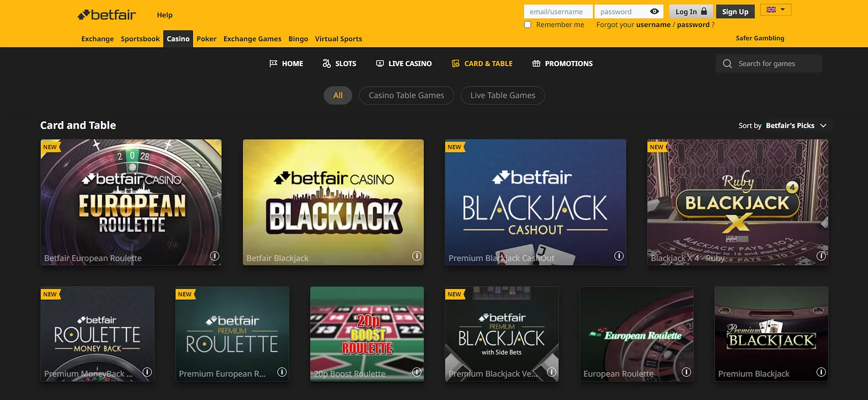The width and height of the screenshot is (868, 400).
Task: Click the Card & Table icon
Action: (456, 64)
